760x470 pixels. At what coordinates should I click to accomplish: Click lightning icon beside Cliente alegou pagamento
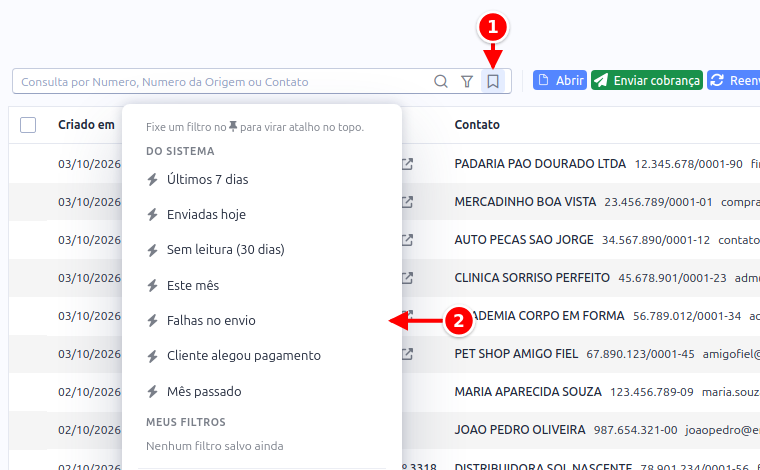click(x=153, y=356)
